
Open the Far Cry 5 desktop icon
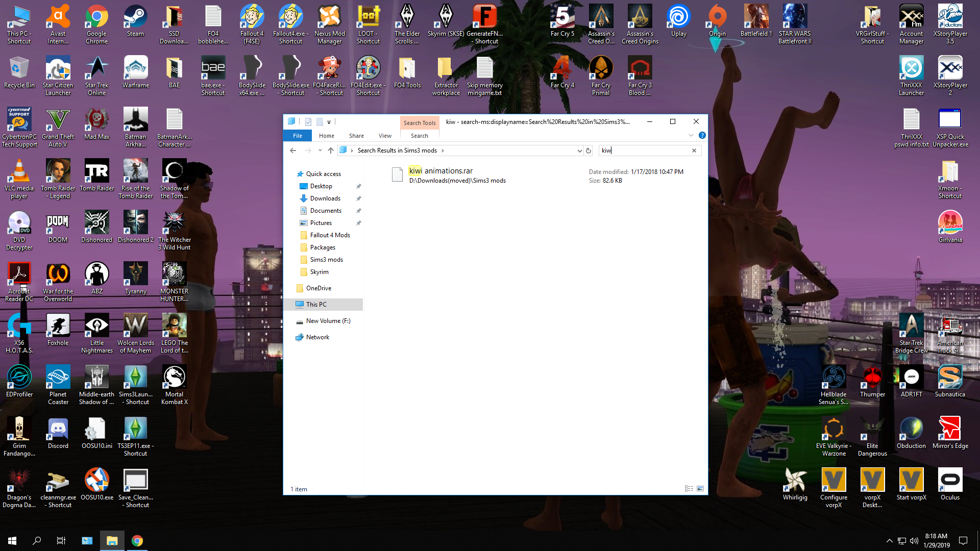pos(562,22)
